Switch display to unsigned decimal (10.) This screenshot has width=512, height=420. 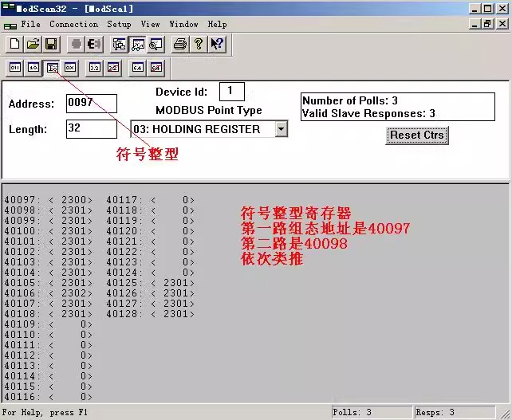tap(33, 68)
